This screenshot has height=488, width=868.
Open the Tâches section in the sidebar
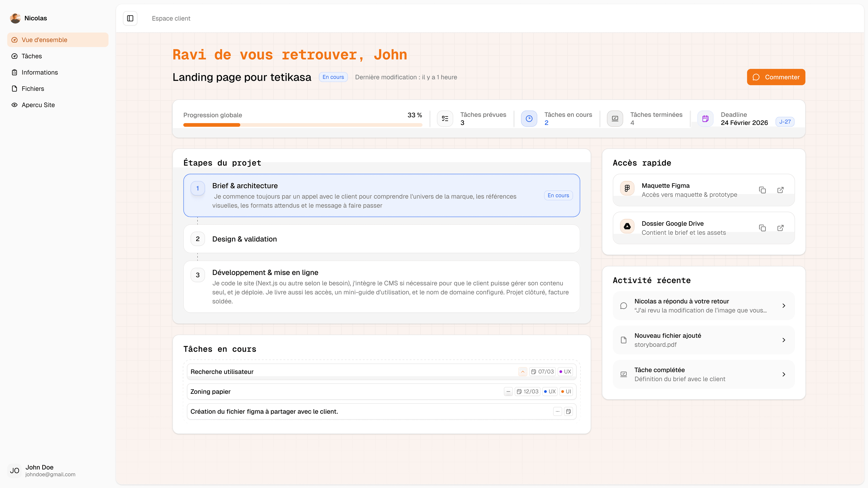click(x=31, y=56)
